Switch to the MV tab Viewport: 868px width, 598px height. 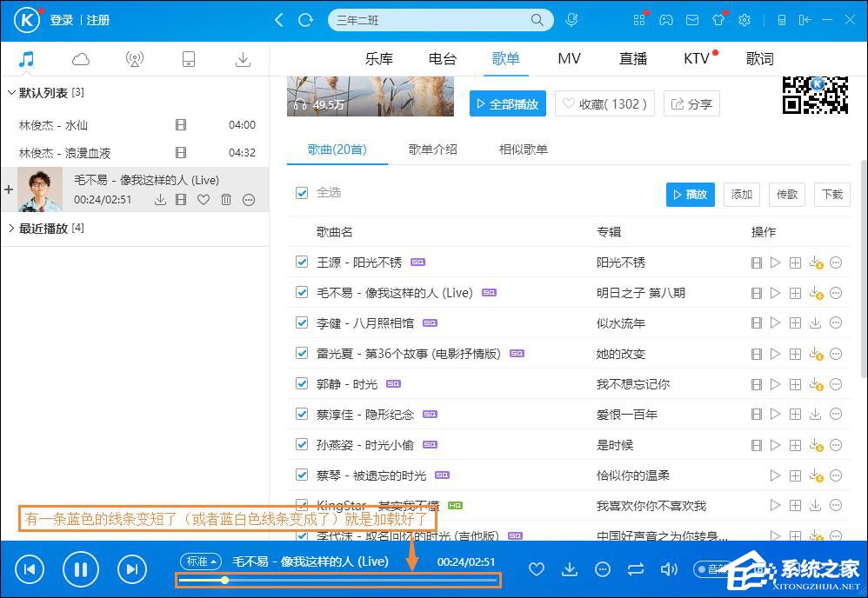point(569,58)
